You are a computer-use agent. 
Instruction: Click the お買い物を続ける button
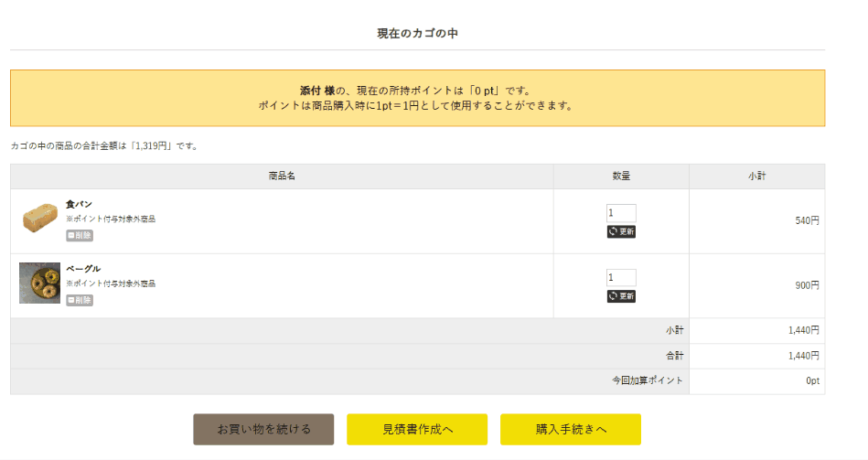coord(263,429)
